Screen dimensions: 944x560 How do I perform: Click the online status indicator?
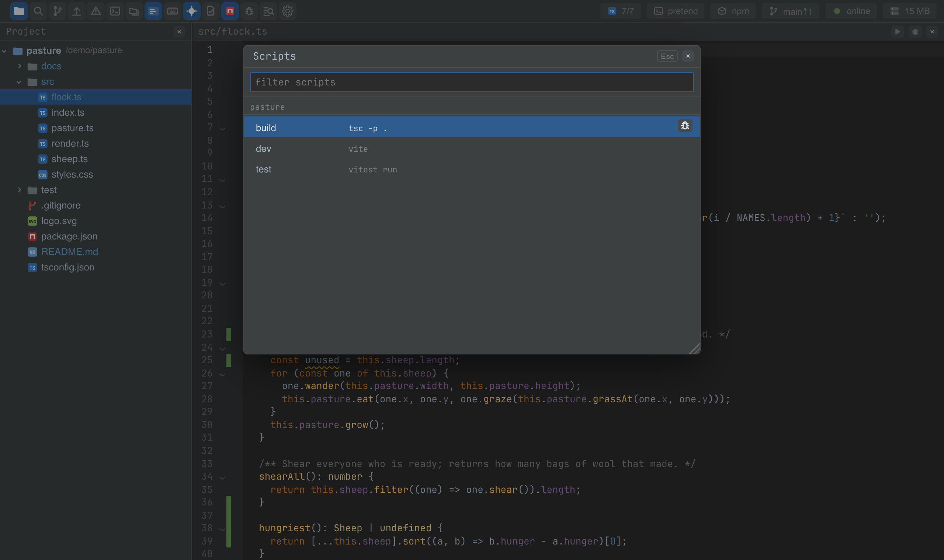851,11
